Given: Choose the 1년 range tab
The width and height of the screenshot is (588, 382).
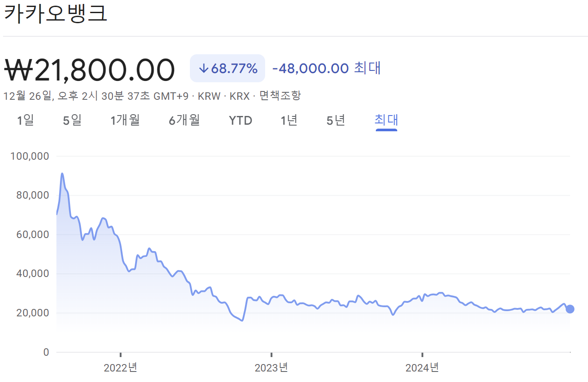Looking at the screenshot, I should click(x=289, y=120).
